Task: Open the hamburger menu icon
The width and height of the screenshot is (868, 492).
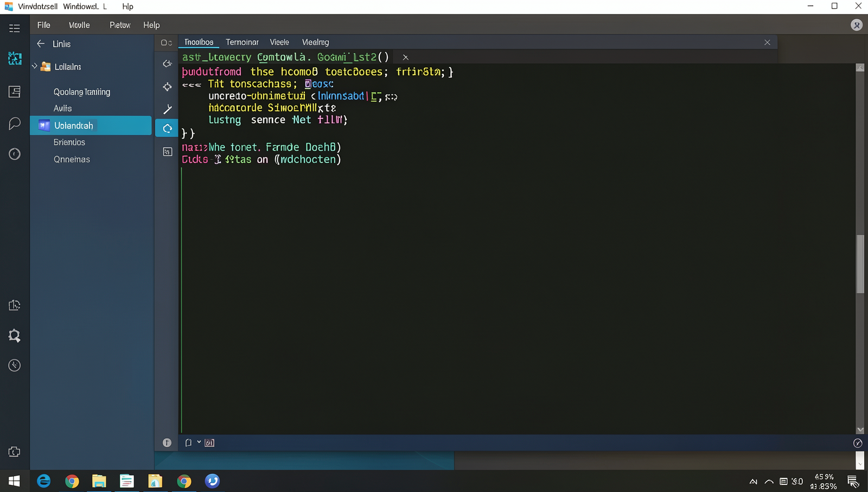Action: 15,28
